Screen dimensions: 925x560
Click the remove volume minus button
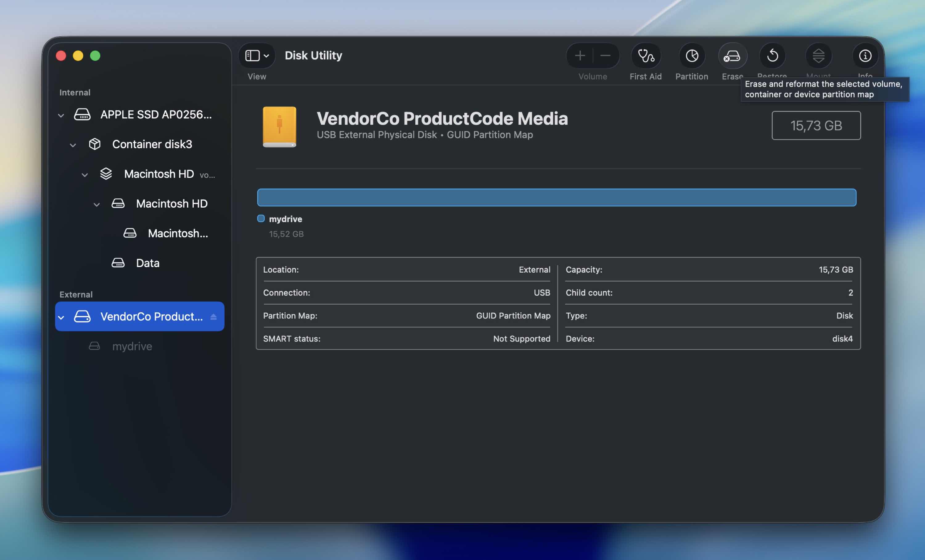coord(605,56)
